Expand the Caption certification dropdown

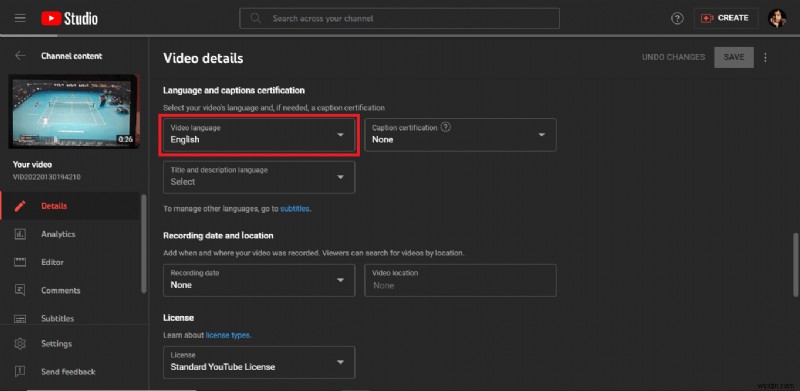[460, 135]
